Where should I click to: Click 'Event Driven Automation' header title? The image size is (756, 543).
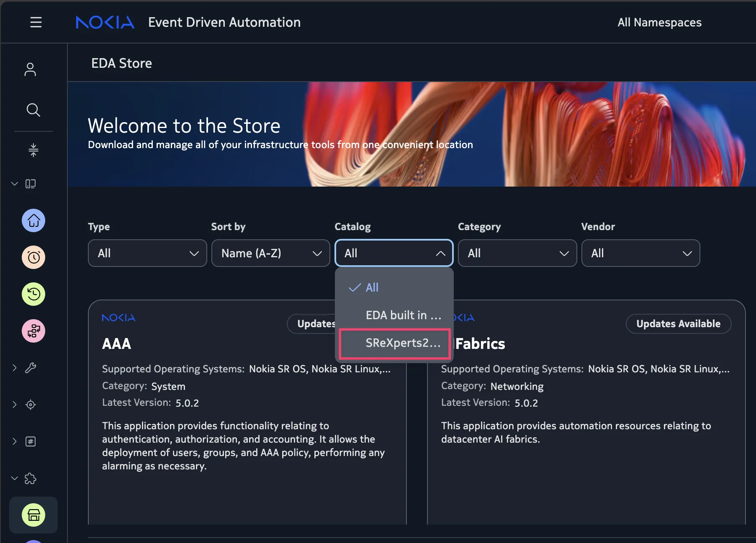pos(224,22)
